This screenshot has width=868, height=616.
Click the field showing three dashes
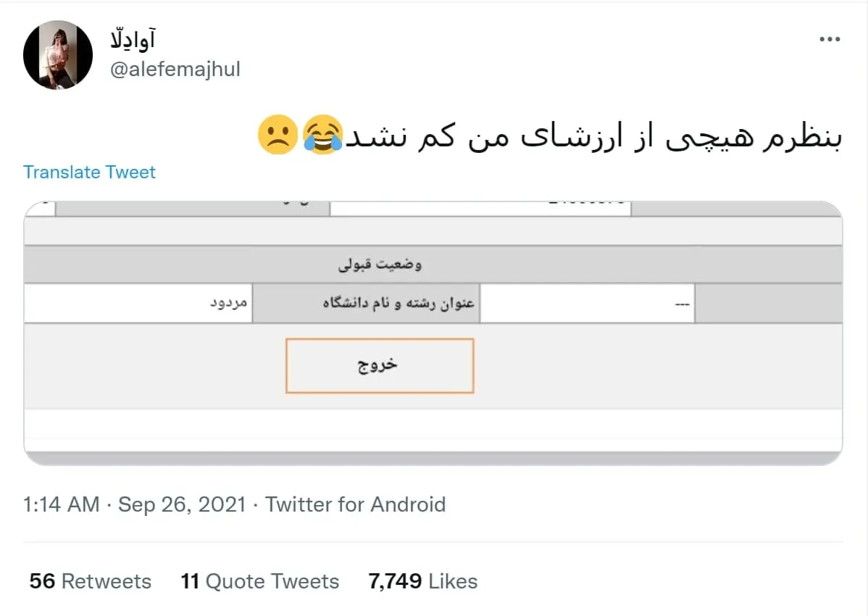point(587,304)
